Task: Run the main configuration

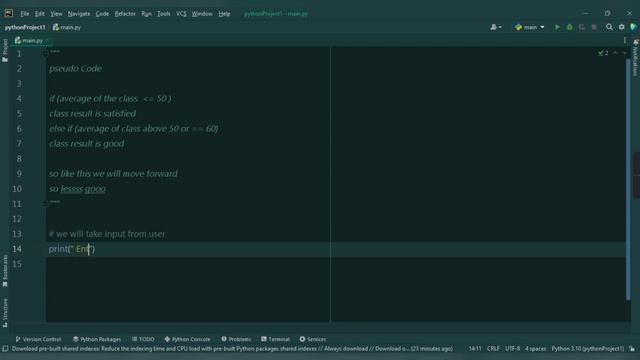Action: pyautogui.click(x=557, y=27)
